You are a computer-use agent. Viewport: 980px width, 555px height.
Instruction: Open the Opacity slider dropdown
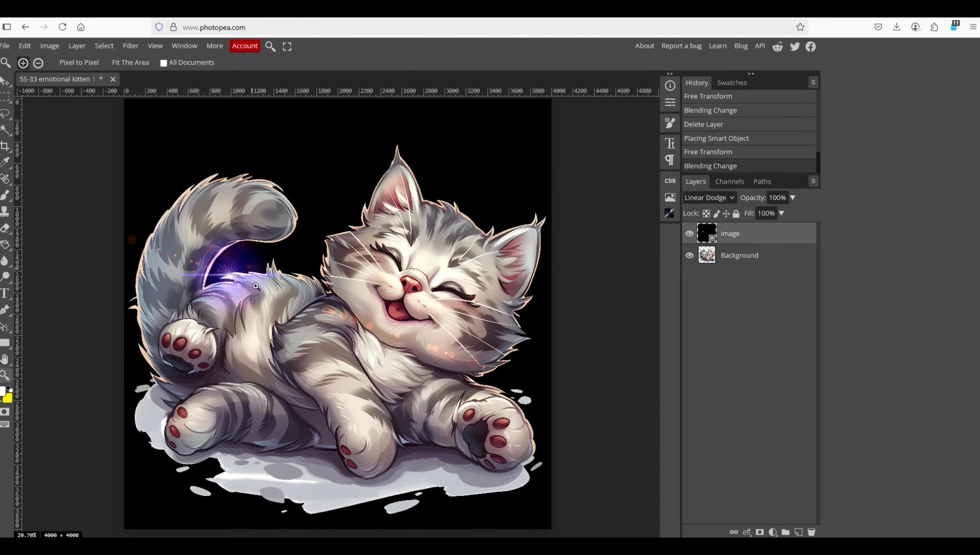[x=793, y=197]
